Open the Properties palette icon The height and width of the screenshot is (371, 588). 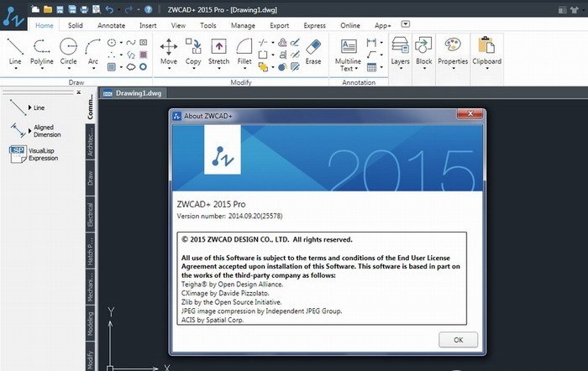coord(453,49)
